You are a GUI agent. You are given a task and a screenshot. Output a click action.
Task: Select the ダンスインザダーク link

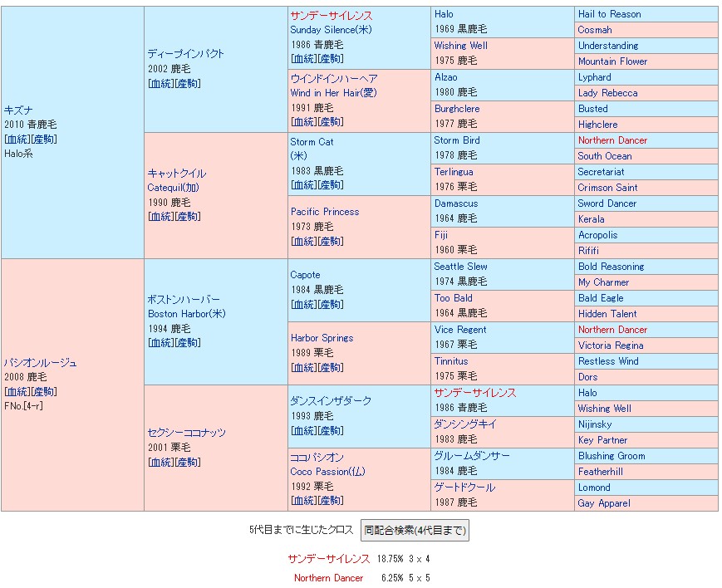pos(331,400)
